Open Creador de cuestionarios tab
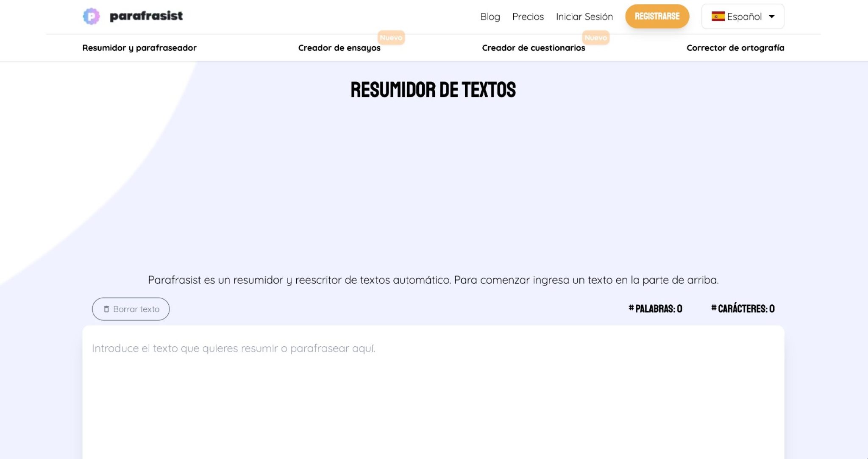Image resolution: width=868 pixels, height=459 pixels. pos(533,48)
